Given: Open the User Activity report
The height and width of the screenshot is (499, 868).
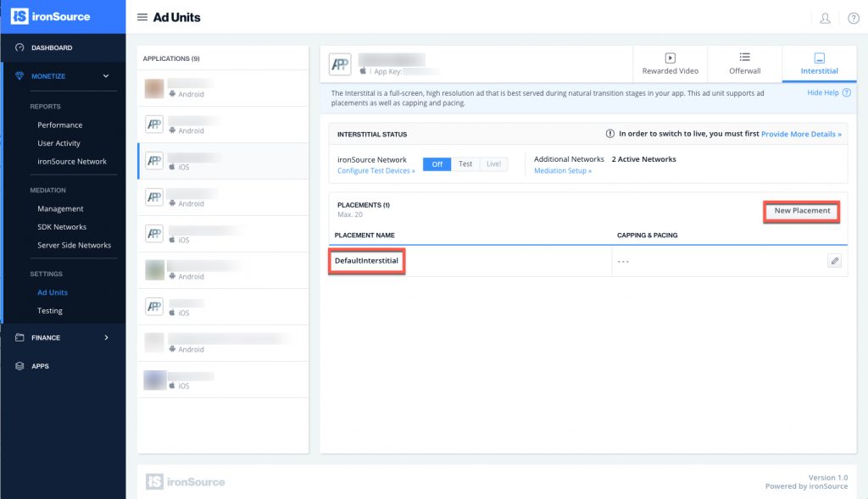Looking at the screenshot, I should coord(58,143).
